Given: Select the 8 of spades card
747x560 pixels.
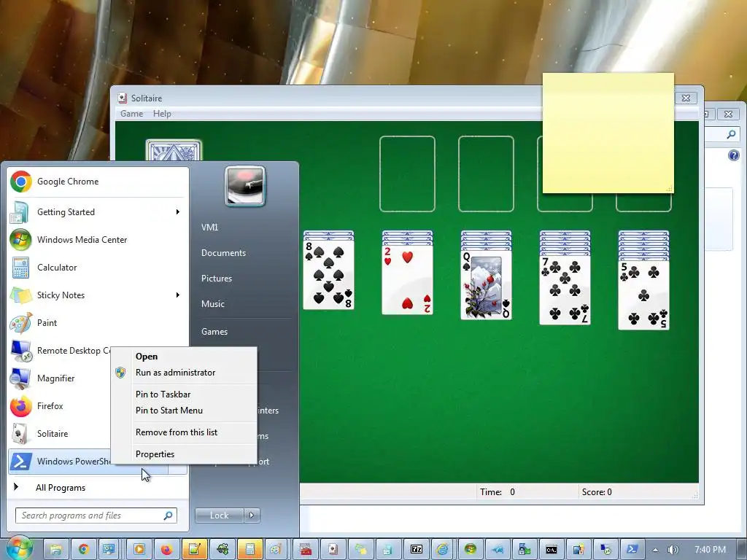Looking at the screenshot, I should coord(328,274).
